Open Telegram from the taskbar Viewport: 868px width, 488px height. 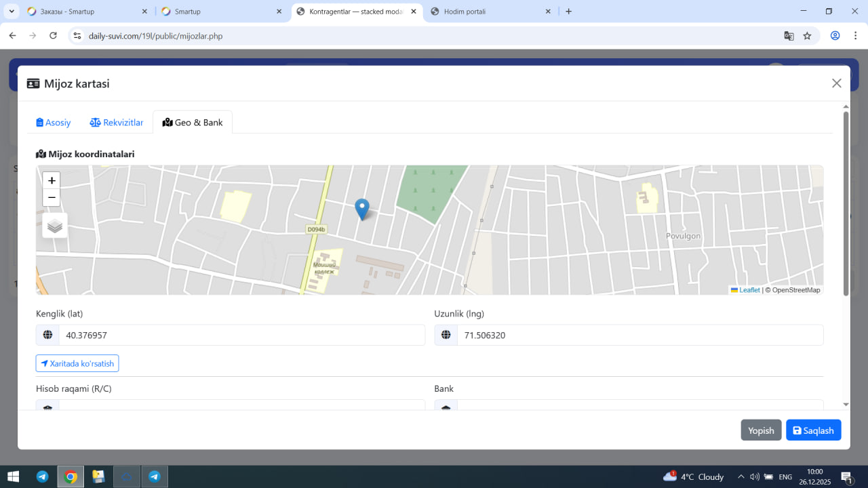coord(42,476)
